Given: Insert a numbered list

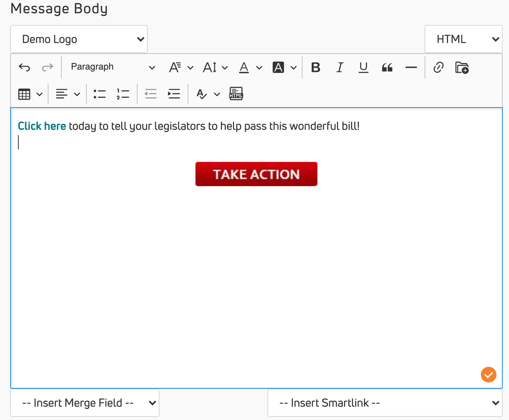Looking at the screenshot, I should [123, 94].
